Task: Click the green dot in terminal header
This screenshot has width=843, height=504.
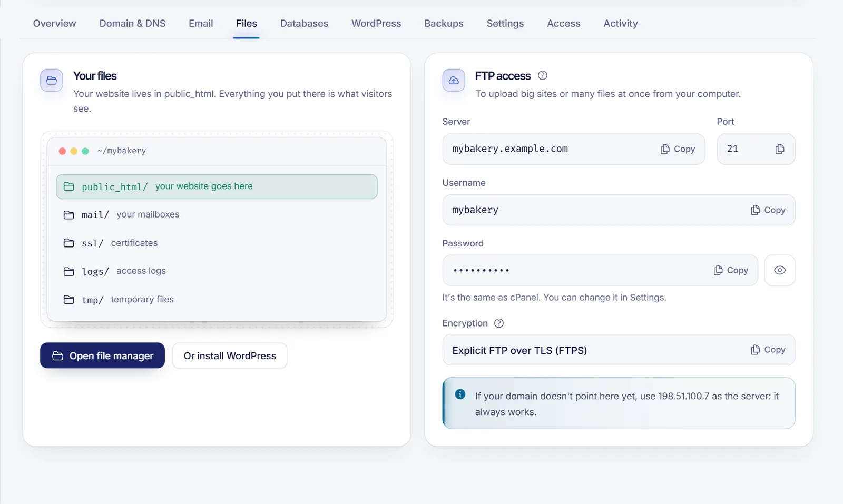Action: (85, 151)
